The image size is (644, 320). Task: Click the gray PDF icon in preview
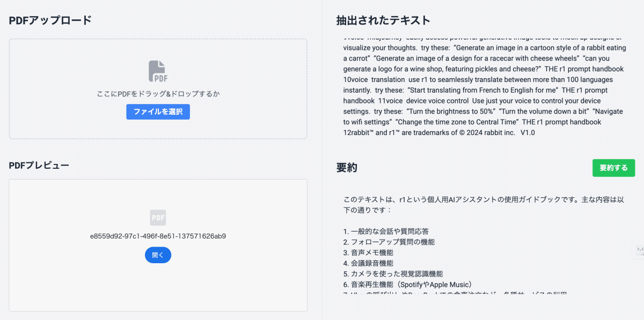pyautogui.click(x=158, y=217)
